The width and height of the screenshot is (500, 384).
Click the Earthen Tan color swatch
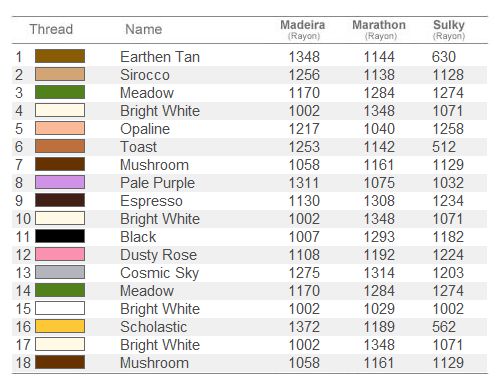point(60,56)
